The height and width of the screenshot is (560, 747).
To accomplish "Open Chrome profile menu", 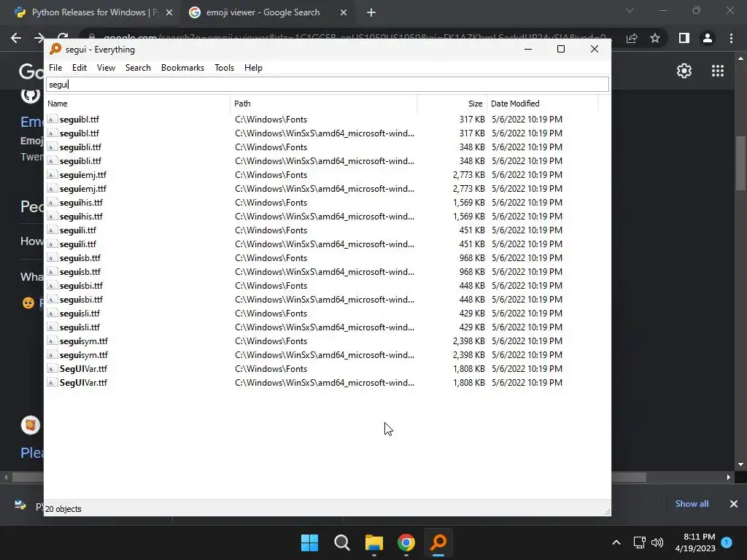I will pyautogui.click(x=708, y=38).
